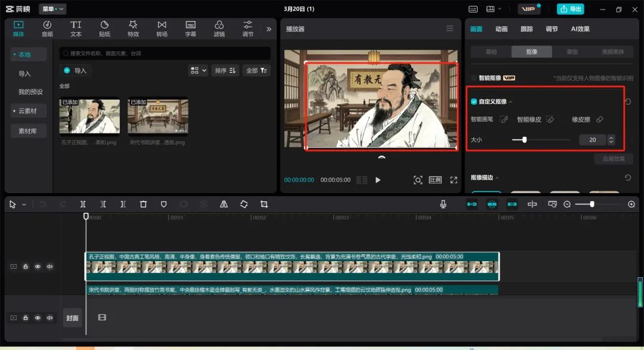Switch to the AI效果 tab

click(x=580, y=29)
